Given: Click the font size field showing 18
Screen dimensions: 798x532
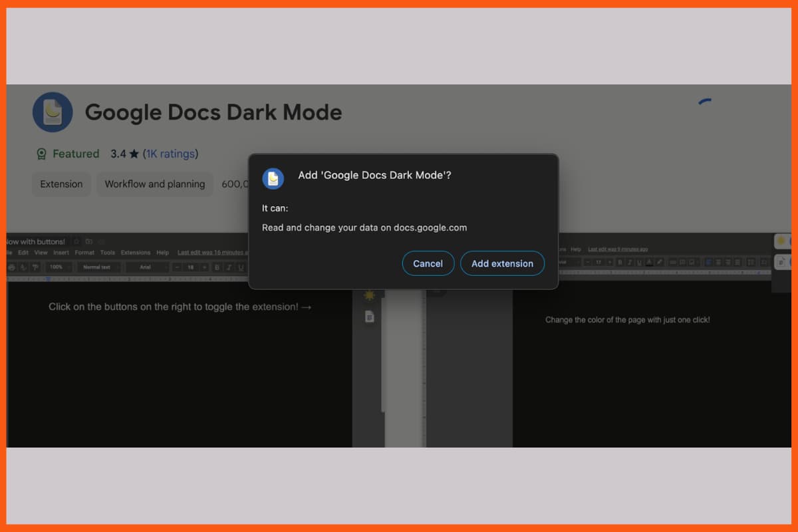Looking at the screenshot, I should 191,267.
